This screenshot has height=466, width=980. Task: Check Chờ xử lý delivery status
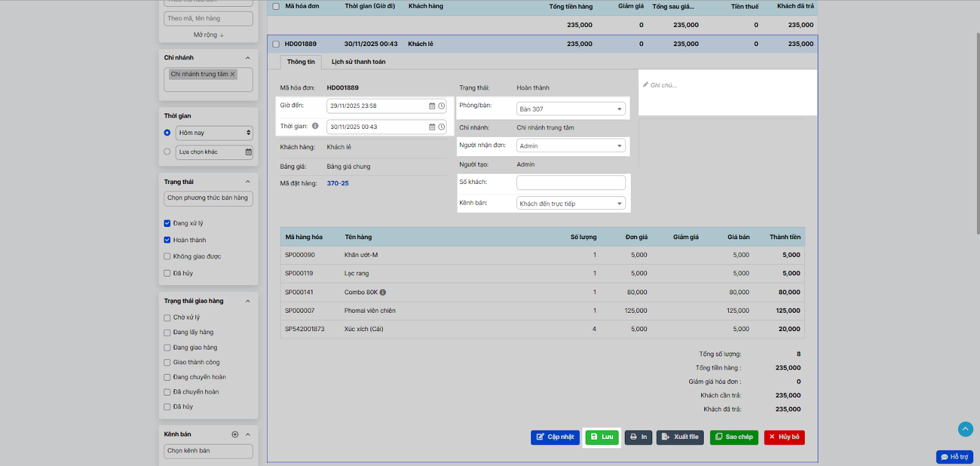167,318
